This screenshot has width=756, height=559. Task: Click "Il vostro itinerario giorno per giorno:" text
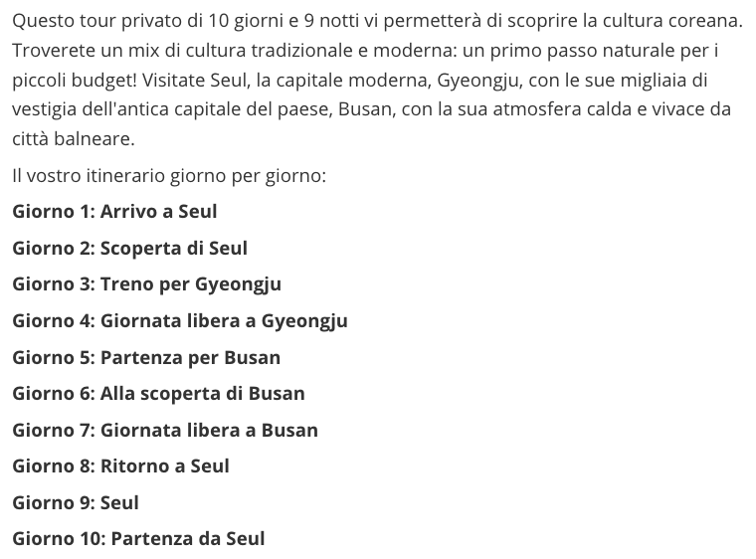click(x=169, y=176)
